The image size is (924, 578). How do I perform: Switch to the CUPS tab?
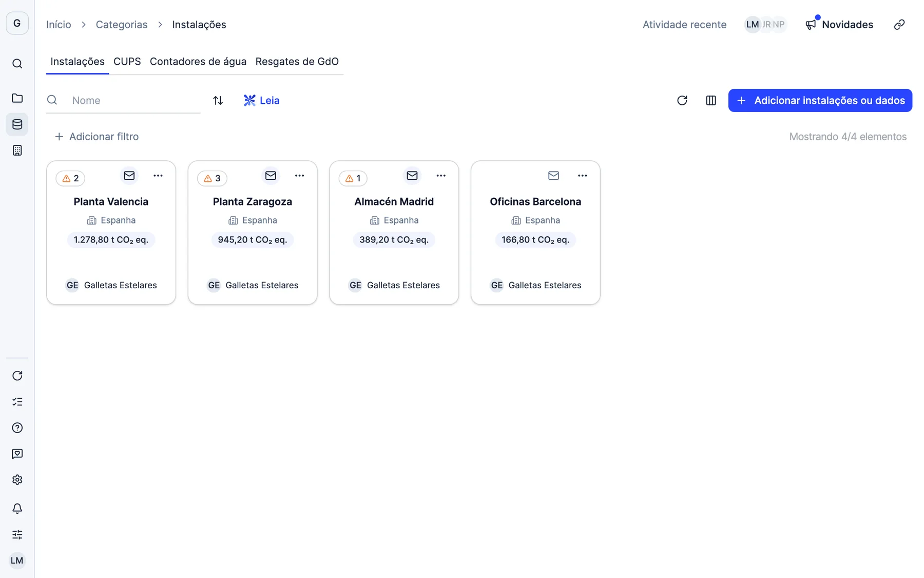coord(127,62)
